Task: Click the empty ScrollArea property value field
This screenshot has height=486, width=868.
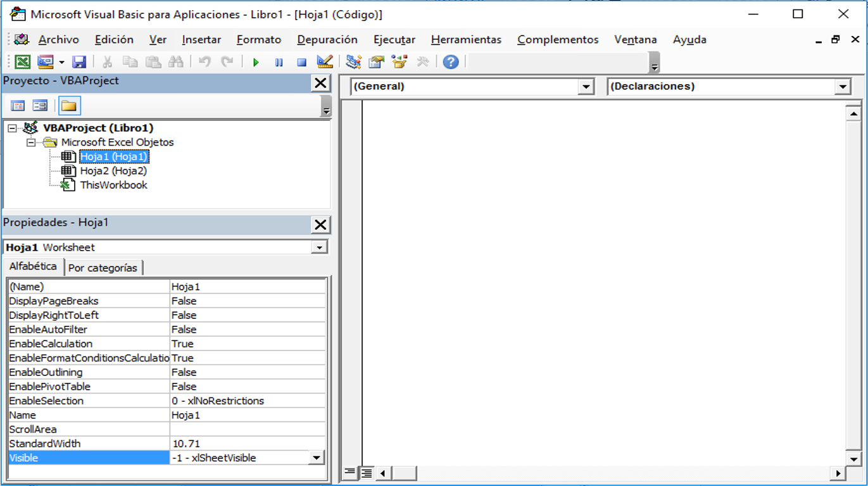Action: click(x=248, y=429)
